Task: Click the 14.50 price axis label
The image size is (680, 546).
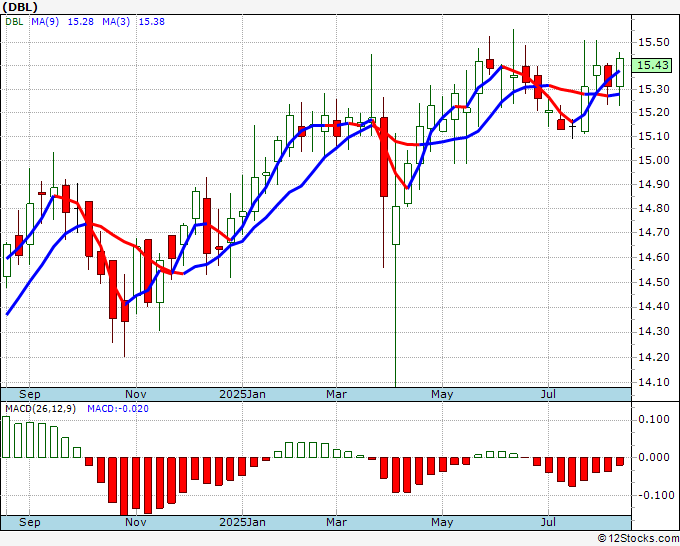Action: click(x=653, y=282)
